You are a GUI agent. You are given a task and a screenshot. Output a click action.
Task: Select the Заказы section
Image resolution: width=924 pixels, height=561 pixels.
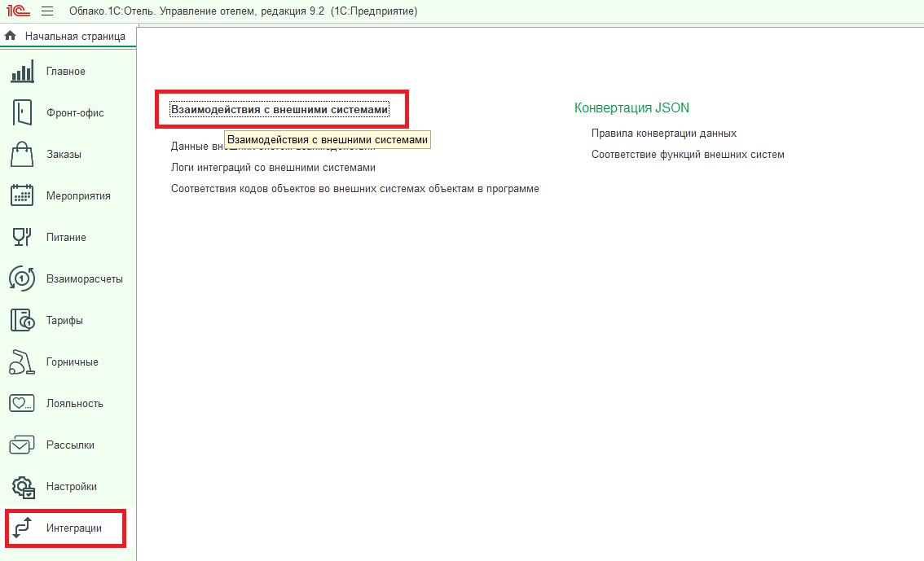64,154
